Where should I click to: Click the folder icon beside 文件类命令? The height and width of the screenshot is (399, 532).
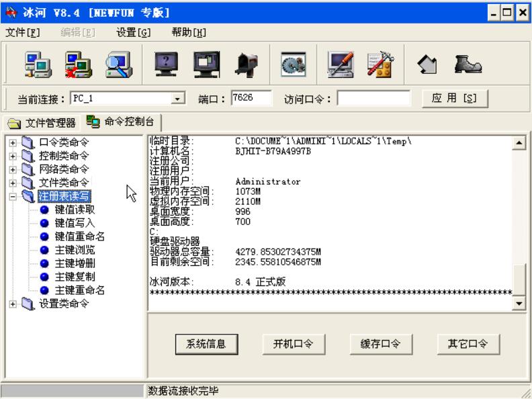pos(28,183)
